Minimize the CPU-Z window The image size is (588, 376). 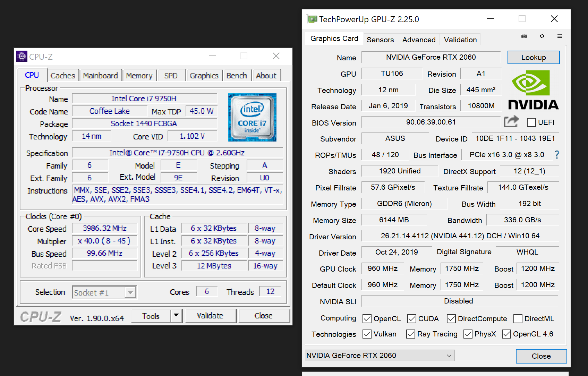[x=212, y=56]
